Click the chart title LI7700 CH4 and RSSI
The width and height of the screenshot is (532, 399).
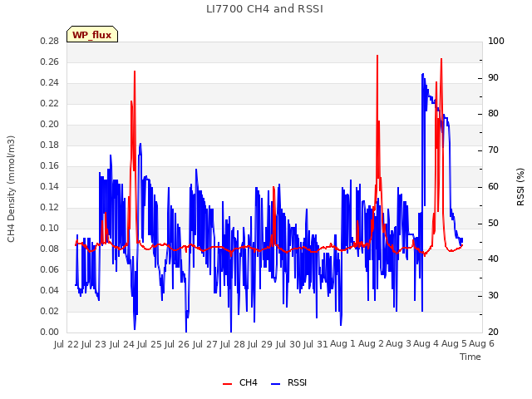[264, 9]
